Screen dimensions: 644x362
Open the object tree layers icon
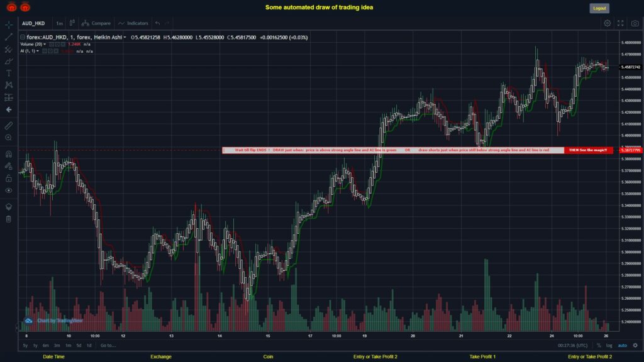(9, 207)
